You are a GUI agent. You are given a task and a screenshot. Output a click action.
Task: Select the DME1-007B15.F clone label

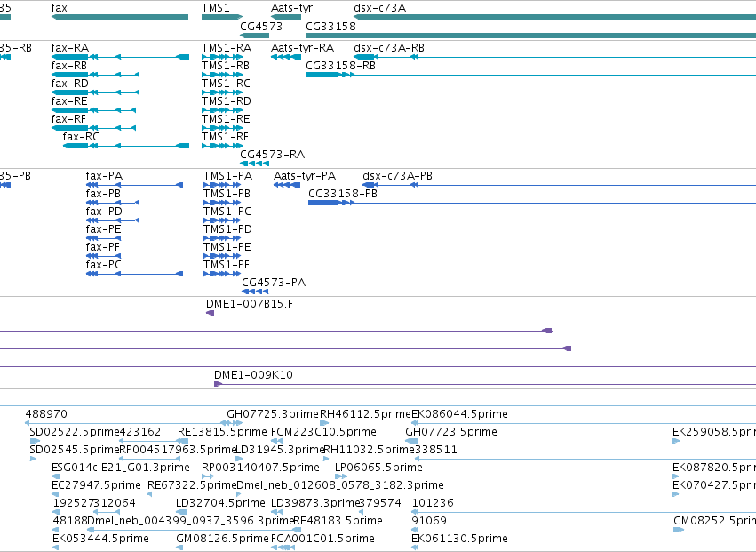pyautogui.click(x=250, y=304)
